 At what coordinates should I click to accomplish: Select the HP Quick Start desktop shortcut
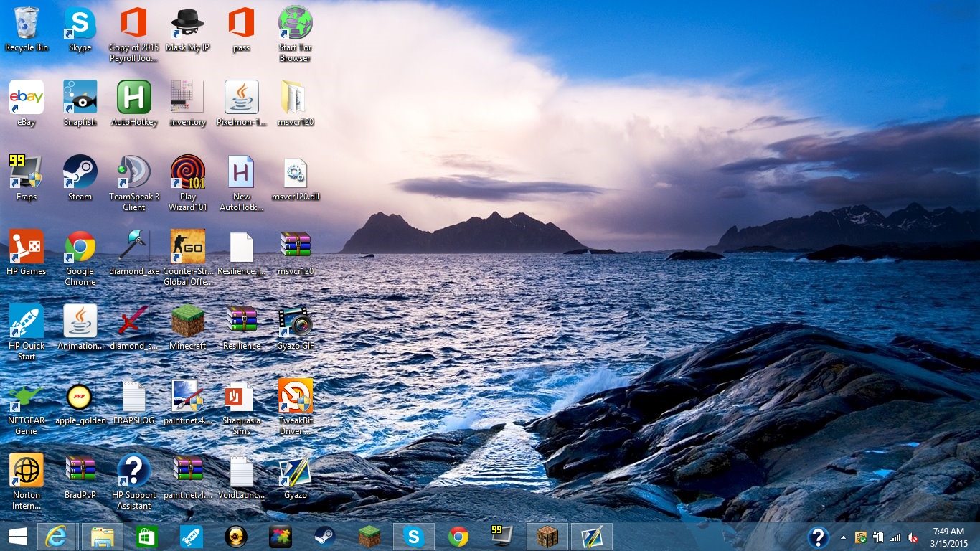point(27,332)
